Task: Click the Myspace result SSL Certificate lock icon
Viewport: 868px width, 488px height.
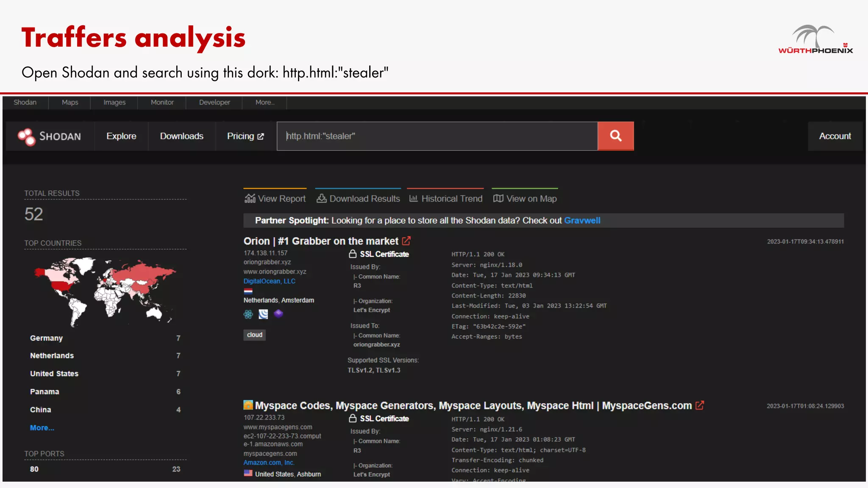Action: coord(353,418)
